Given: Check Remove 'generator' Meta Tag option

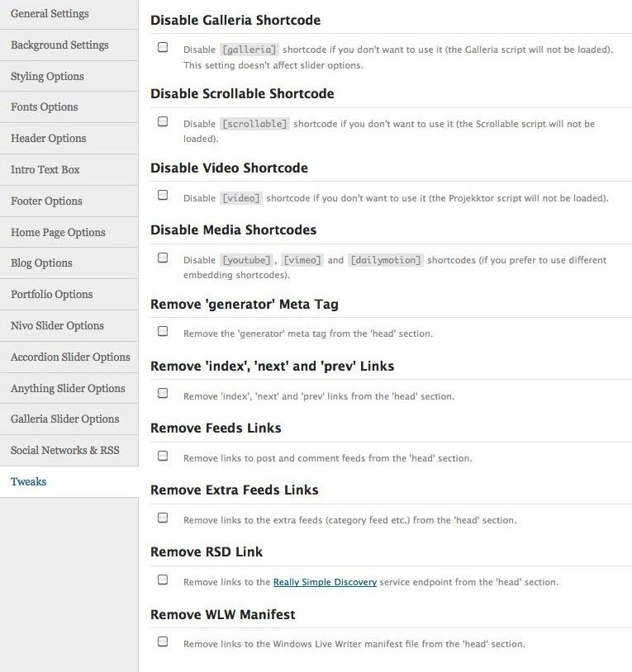Looking at the screenshot, I should coord(163,332).
